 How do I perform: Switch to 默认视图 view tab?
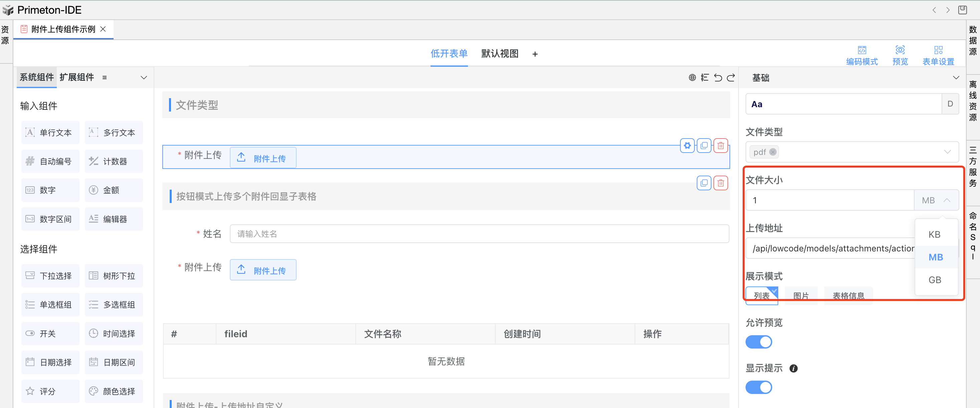coord(499,54)
